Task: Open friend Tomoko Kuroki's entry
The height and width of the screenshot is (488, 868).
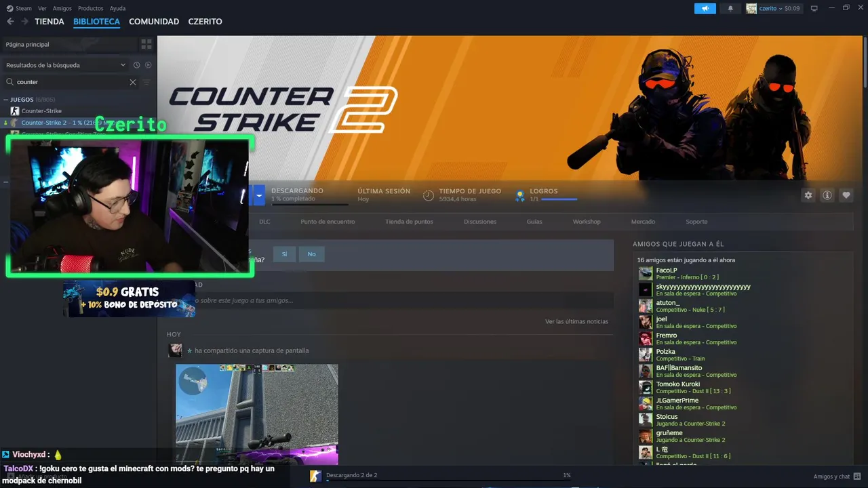Action: pos(684,387)
